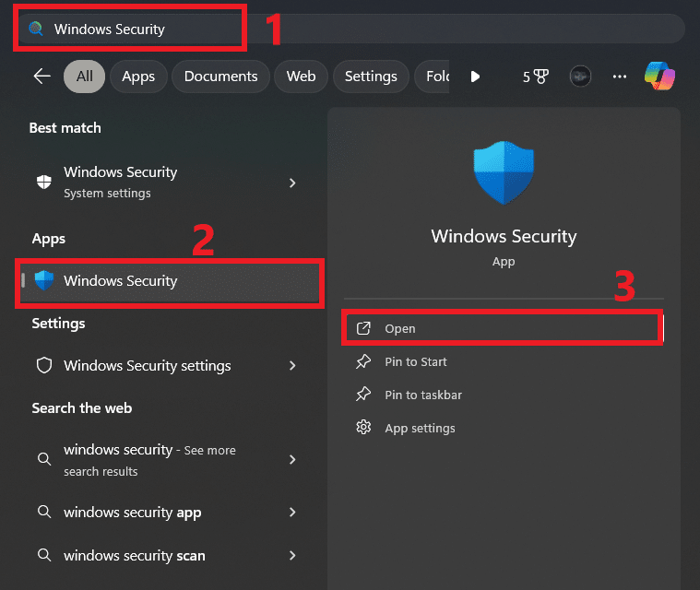This screenshot has width=700, height=590.
Task: Select the Apps filter tab
Action: (x=138, y=77)
